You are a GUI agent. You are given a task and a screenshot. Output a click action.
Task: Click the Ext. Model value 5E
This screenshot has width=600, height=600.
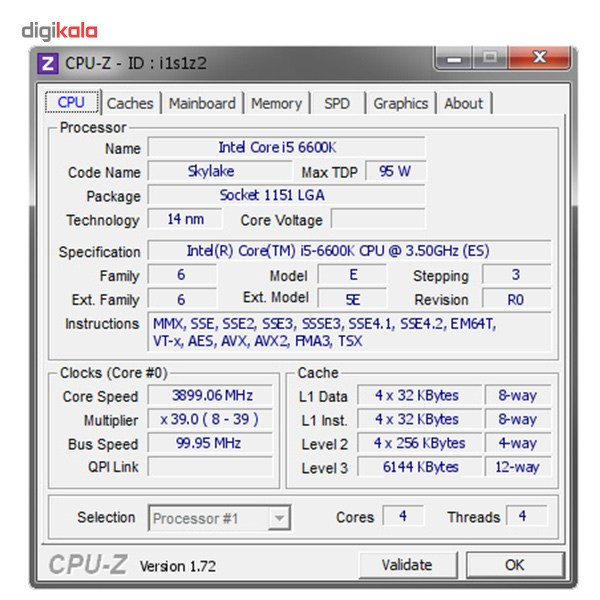(352, 299)
